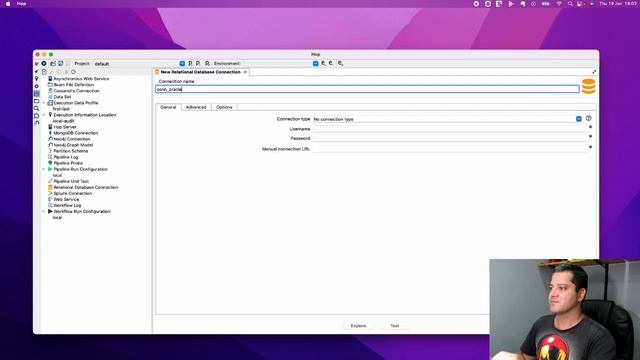Click the Pipeline Probe tree icon
The width and height of the screenshot is (640, 360).
[50, 163]
